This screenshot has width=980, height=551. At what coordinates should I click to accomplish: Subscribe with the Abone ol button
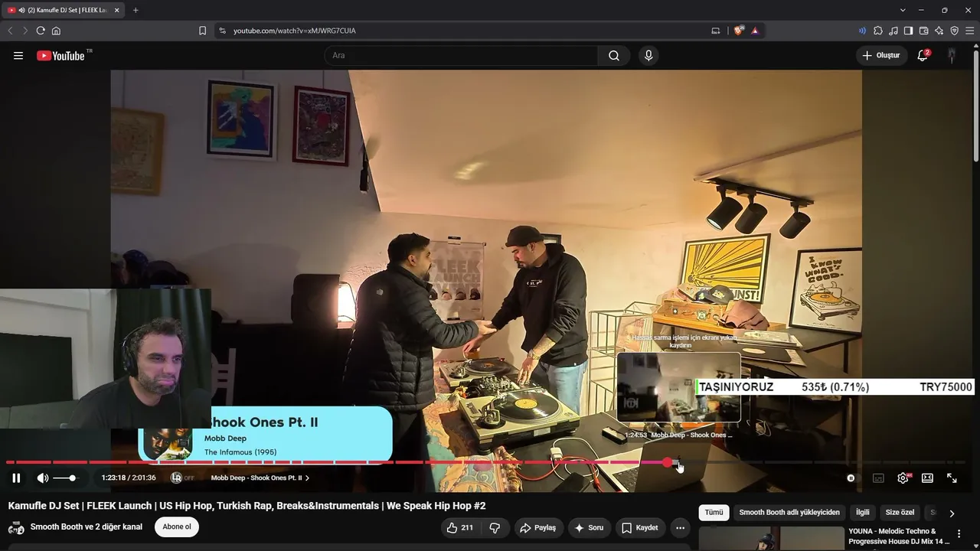pos(177,527)
